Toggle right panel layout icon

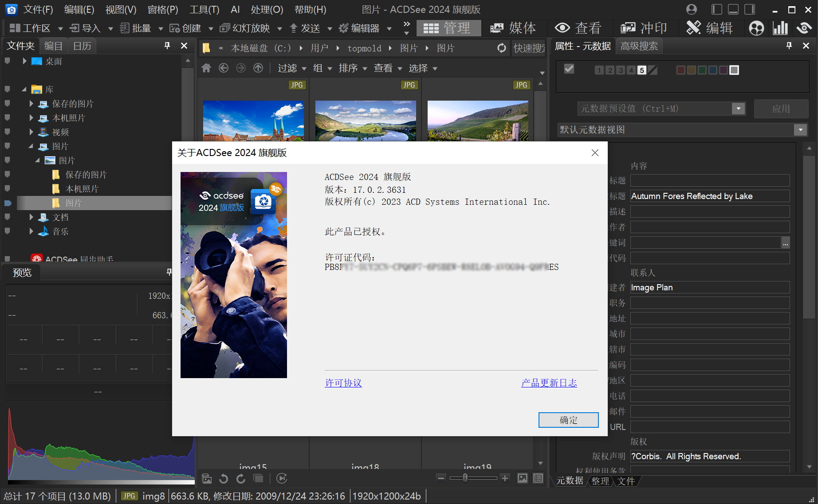point(749,9)
